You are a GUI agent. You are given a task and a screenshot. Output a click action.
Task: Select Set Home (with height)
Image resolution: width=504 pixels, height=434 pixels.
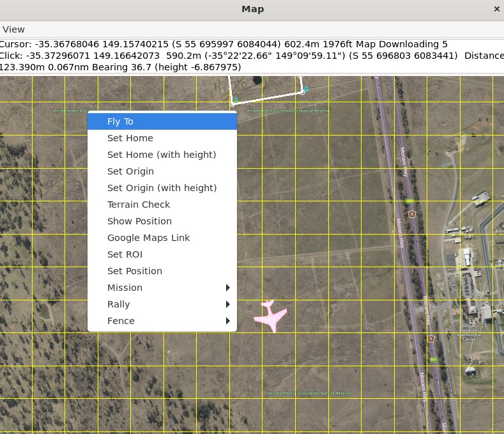pyautogui.click(x=162, y=155)
